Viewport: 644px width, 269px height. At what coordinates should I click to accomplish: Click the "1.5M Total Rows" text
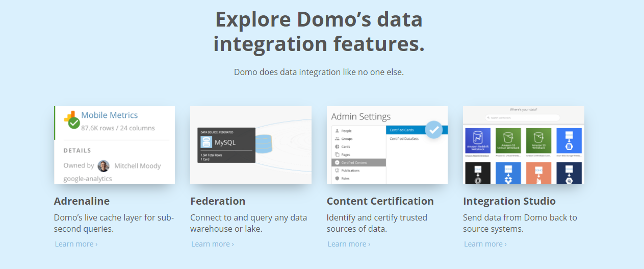(x=210, y=154)
